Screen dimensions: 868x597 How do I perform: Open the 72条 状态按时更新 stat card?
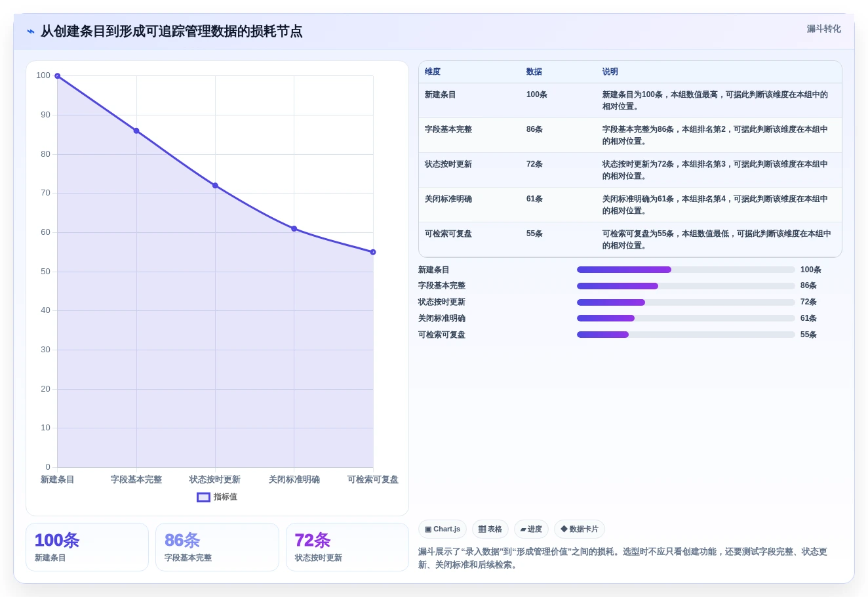[347, 547]
